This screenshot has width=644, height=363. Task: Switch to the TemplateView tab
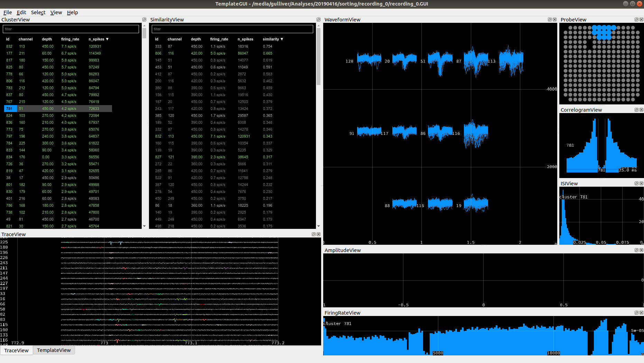[54, 350]
